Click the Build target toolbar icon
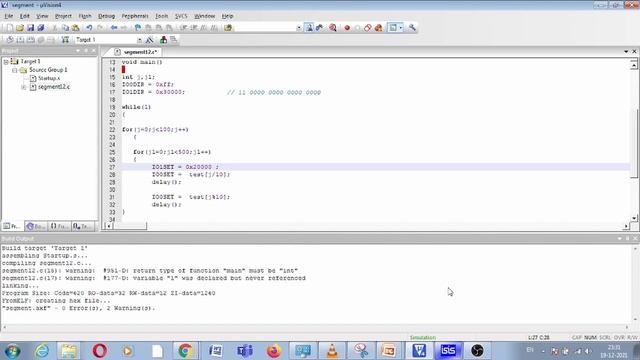Screen dimensions: 640x360 point(20,40)
